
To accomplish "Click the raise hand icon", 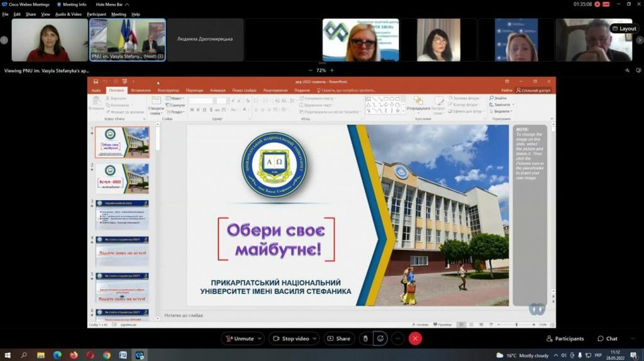I will (365, 338).
